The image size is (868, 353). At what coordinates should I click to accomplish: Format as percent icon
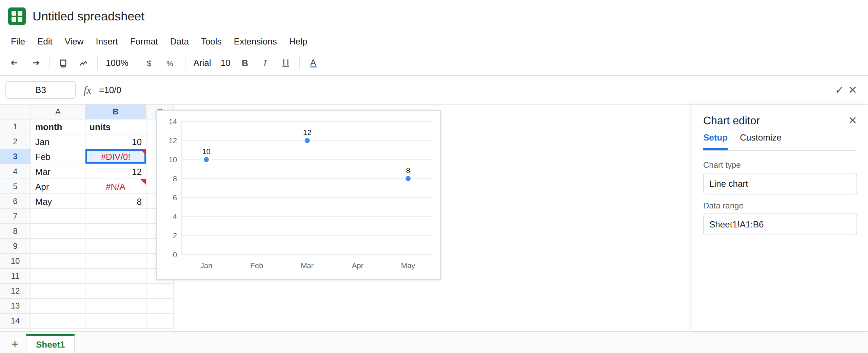pos(170,63)
